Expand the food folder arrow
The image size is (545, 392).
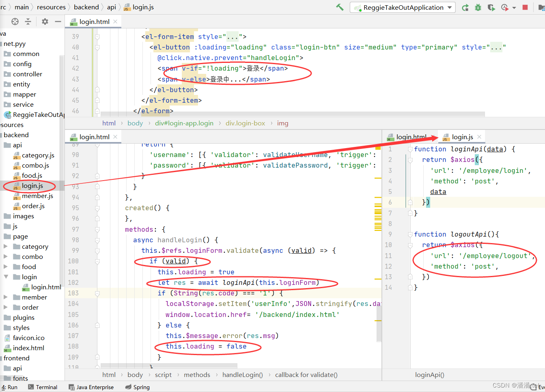click(x=6, y=267)
